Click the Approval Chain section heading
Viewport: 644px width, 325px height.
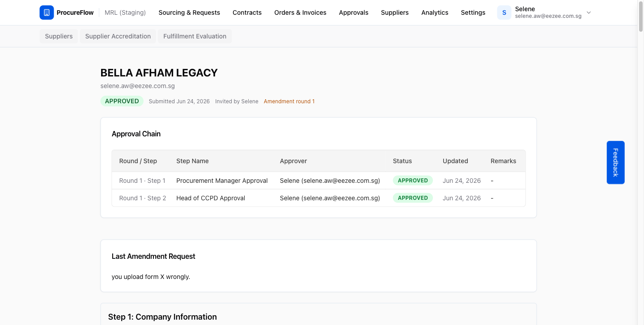click(x=136, y=134)
